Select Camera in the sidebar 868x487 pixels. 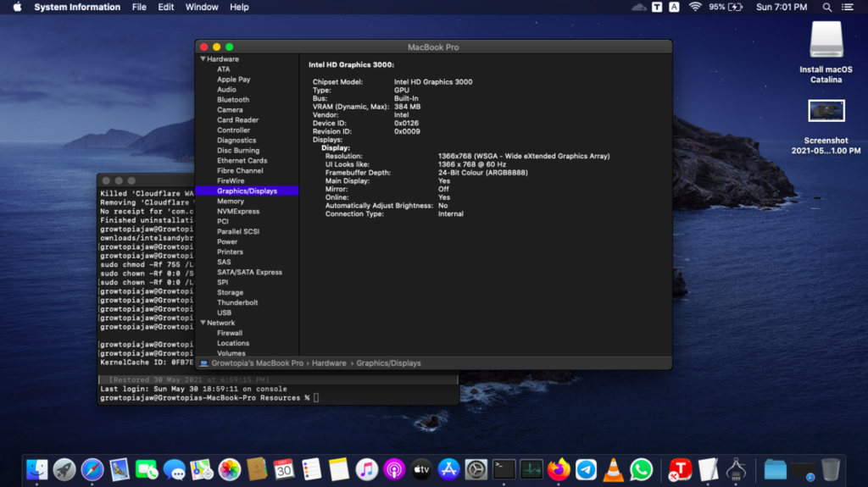pyautogui.click(x=230, y=109)
